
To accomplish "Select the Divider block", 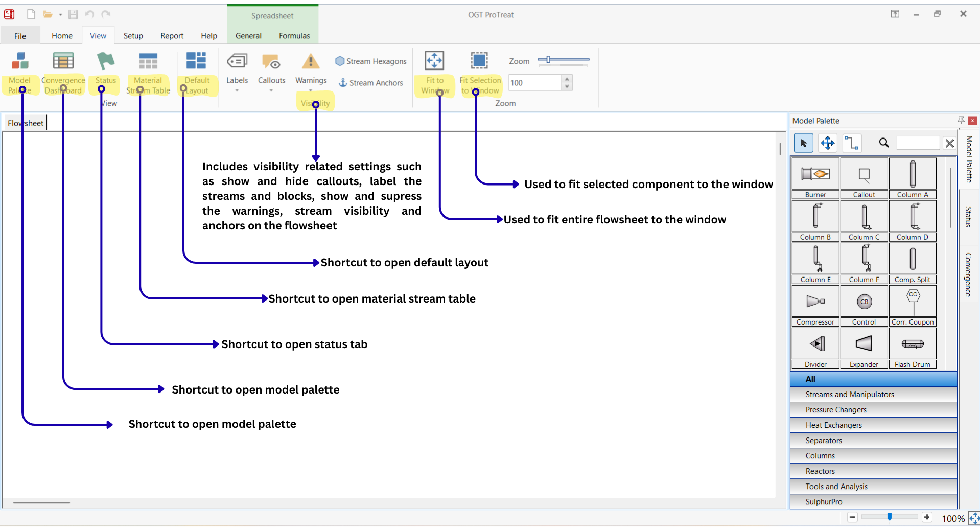I will [x=815, y=348].
